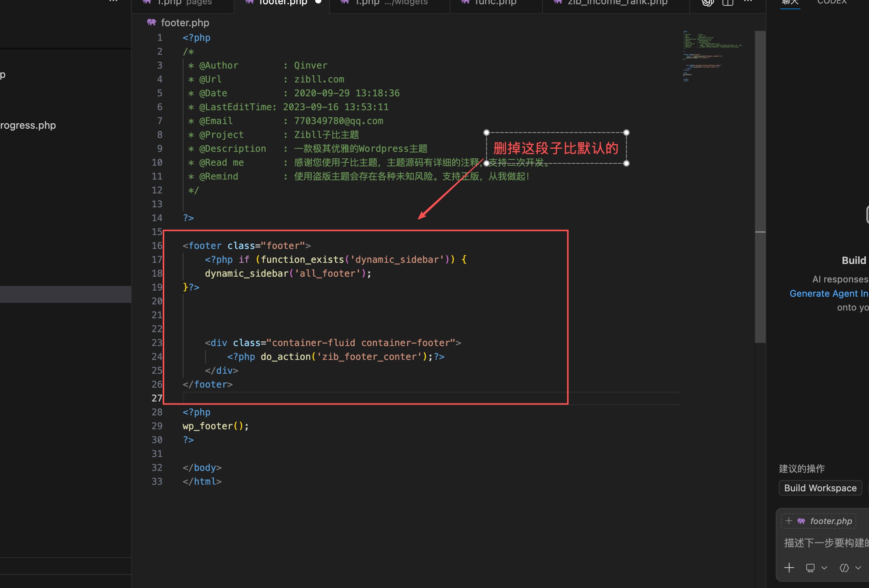Viewport: 869px width, 588px height.
Task: Expand the dropdown beside the monitor icon
Action: pos(824,568)
